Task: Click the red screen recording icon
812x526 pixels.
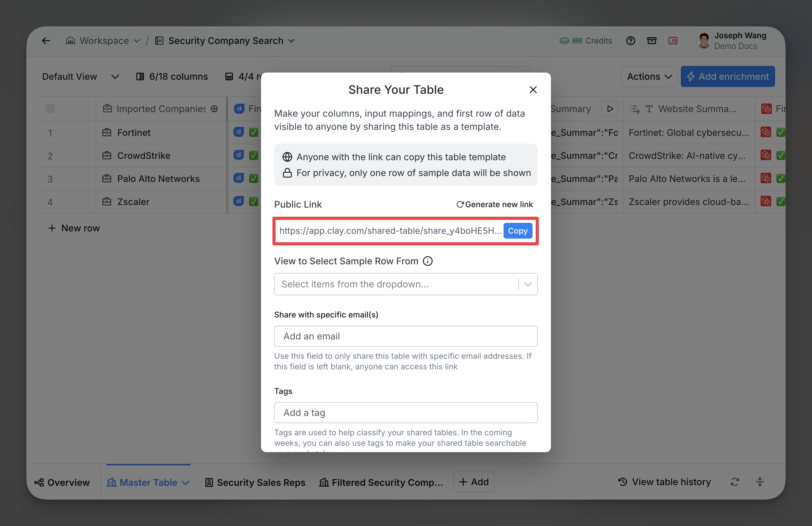Action: click(x=673, y=41)
